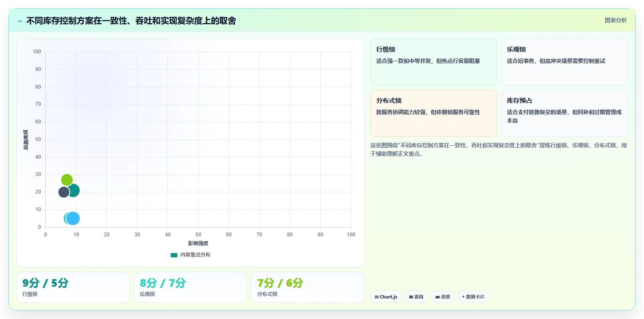Click the 数据卡片 tag

click(473, 297)
